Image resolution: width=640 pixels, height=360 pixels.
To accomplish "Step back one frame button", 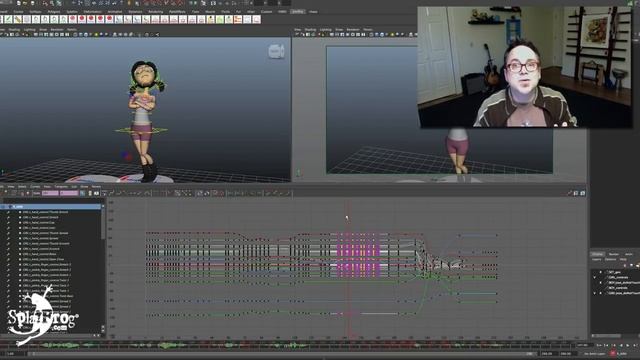I will coord(606,346).
